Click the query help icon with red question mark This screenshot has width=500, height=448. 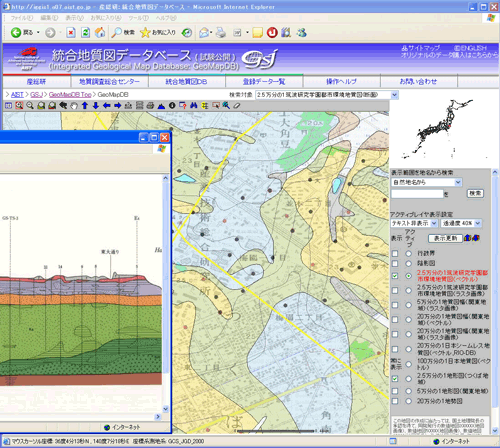(x=183, y=106)
